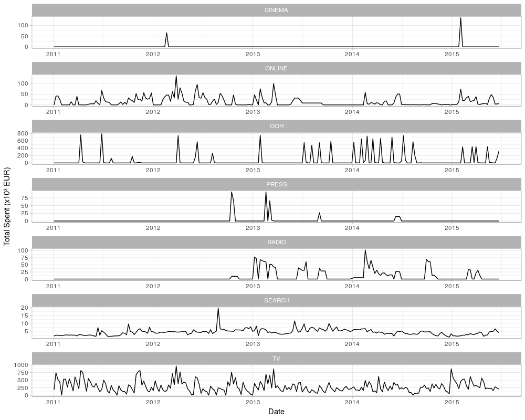525x420 pixels.
Task: Click the CINEMA facet title strip
Action: coord(276,10)
